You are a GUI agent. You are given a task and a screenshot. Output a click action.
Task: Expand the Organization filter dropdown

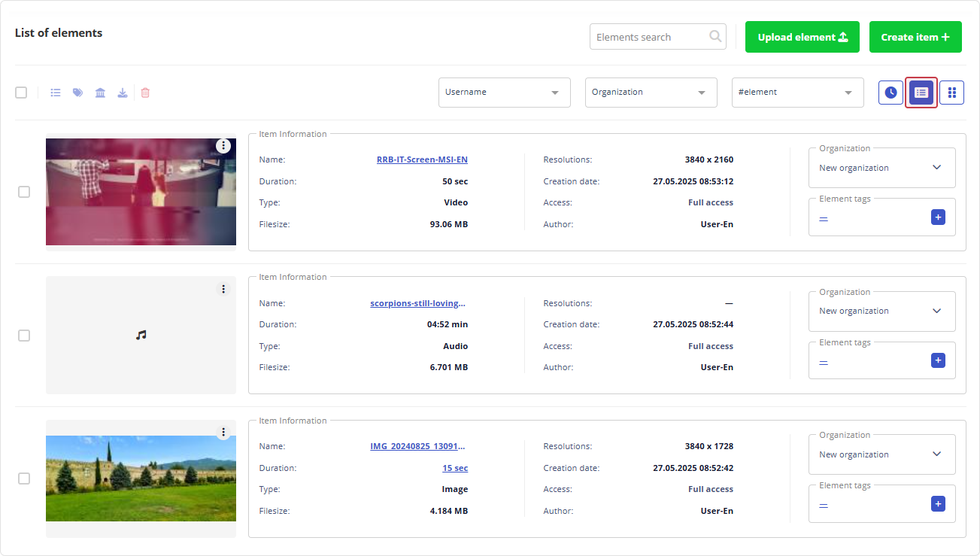(651, 93)
